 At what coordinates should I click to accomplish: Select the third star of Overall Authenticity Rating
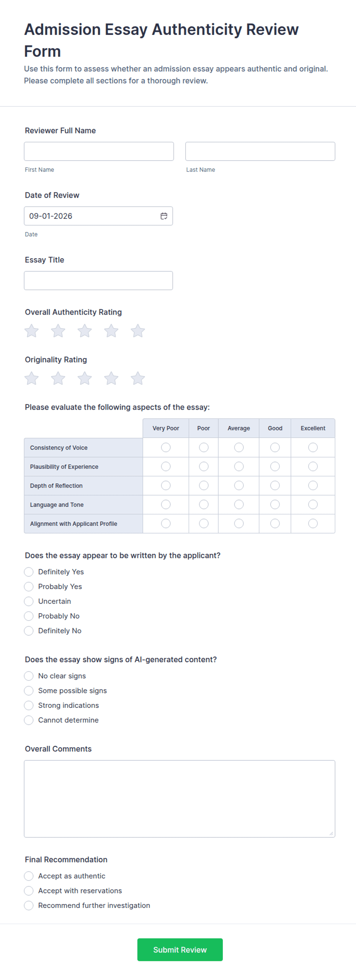[85, 330]
